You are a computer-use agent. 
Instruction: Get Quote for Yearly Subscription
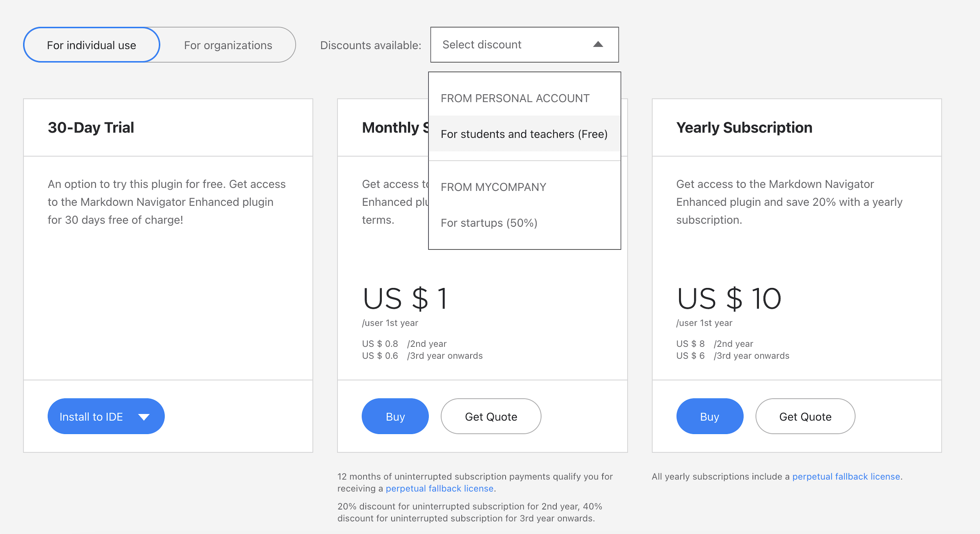[805, 416]
